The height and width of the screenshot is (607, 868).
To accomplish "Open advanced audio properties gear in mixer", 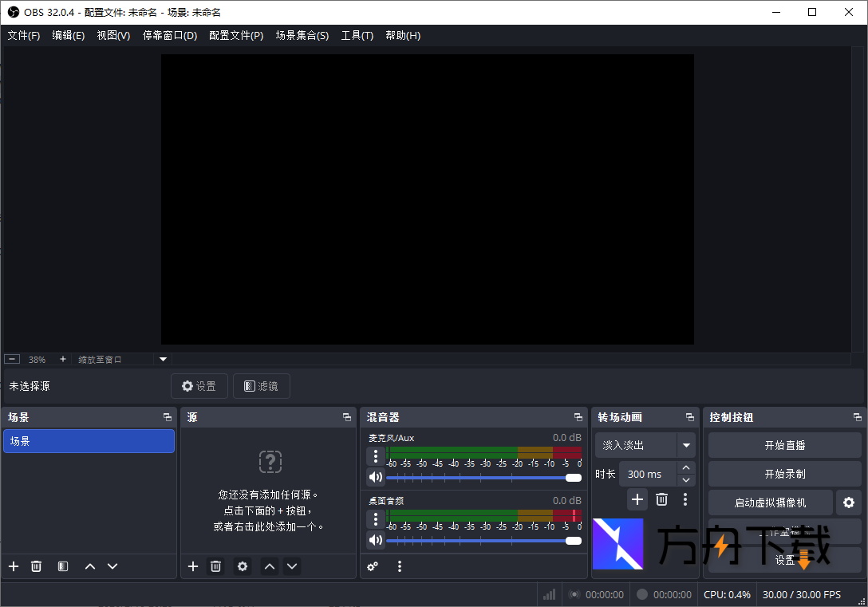I will tap(373, 566).
